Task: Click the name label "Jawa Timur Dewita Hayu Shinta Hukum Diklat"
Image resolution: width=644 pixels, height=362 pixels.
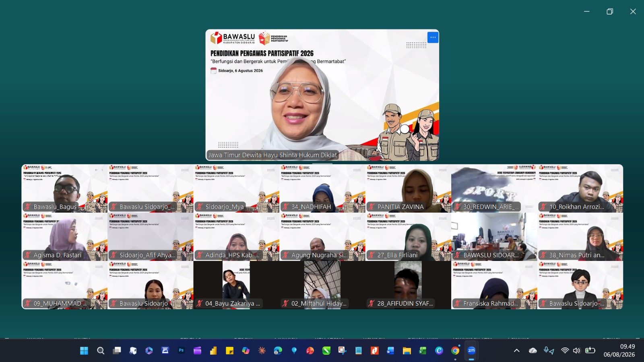Action: [x=272, y=155]
